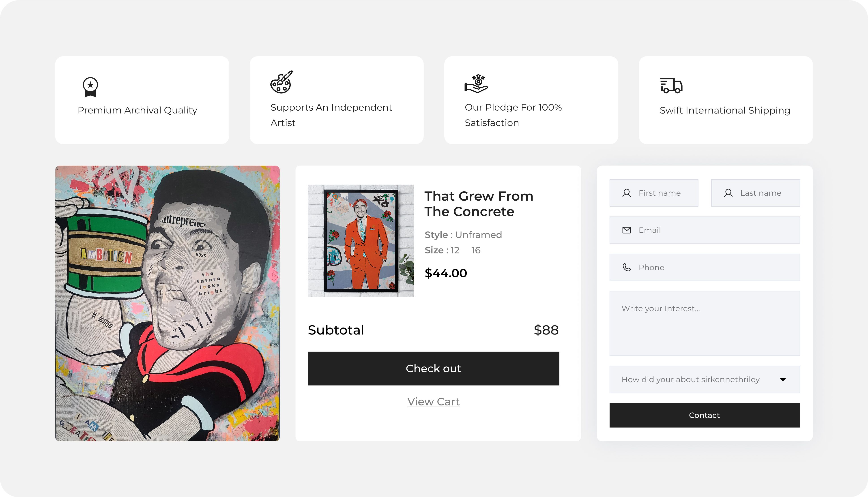The image size is (868, 497).
Task: Click the product title That Grew From The Concrete
Action: 478,204
